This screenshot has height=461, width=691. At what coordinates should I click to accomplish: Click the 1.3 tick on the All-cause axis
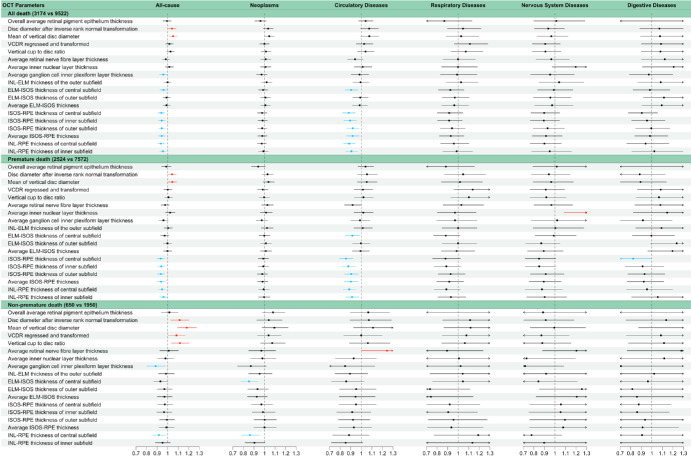click(200, 454)
